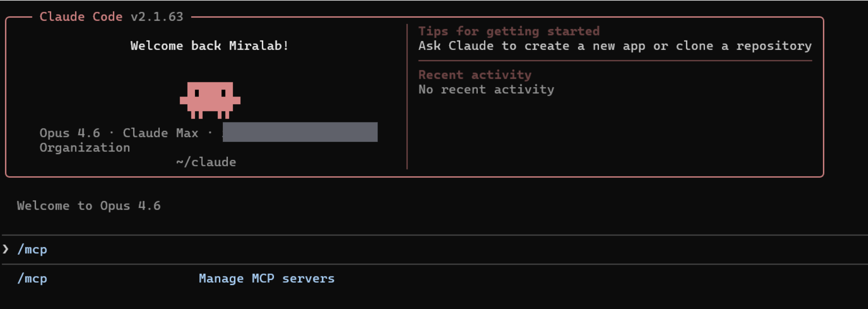Image resolution: width=868 pixels, height=309 pixels.
Task: Click the grey redacted block
Action: 300,132
